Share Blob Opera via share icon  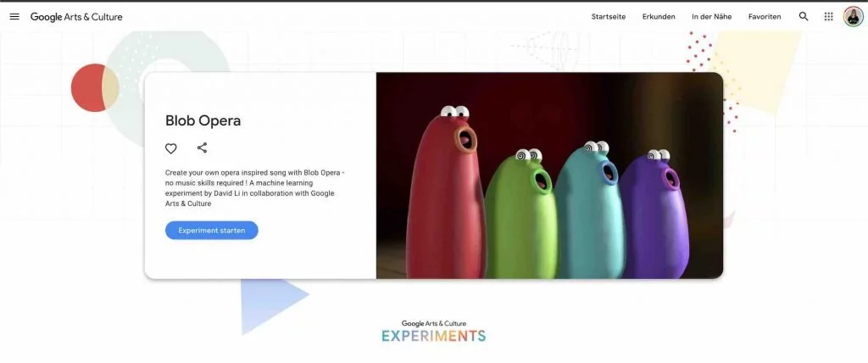coord(202,148)
